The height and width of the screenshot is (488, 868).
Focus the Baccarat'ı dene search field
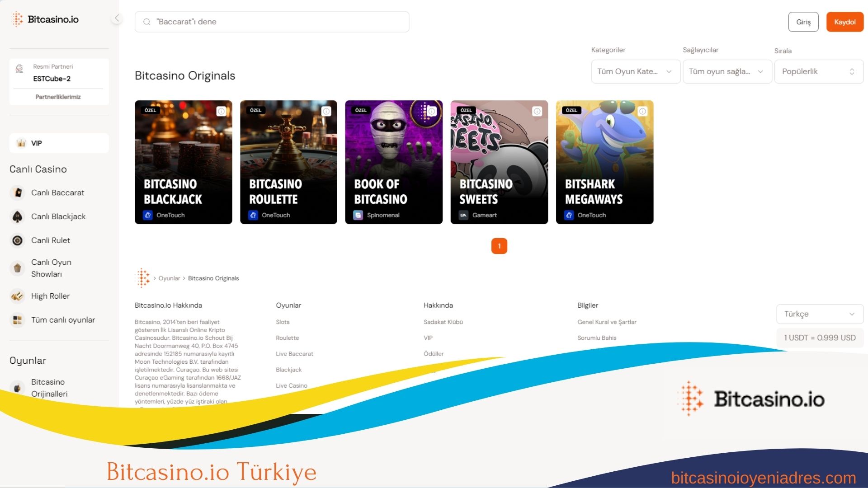272,22
